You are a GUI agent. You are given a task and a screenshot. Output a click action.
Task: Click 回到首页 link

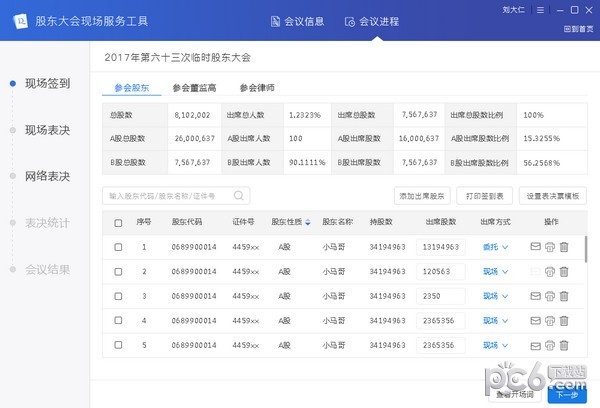pyautogui.click(x=578, y=29)
